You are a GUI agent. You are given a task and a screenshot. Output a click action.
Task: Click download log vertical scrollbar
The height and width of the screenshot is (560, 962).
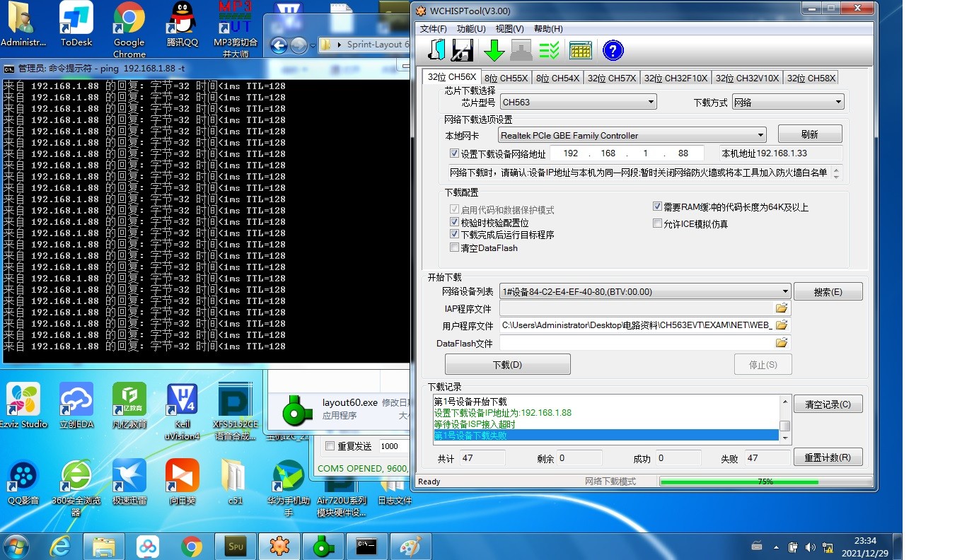click(x=784, y=419)
